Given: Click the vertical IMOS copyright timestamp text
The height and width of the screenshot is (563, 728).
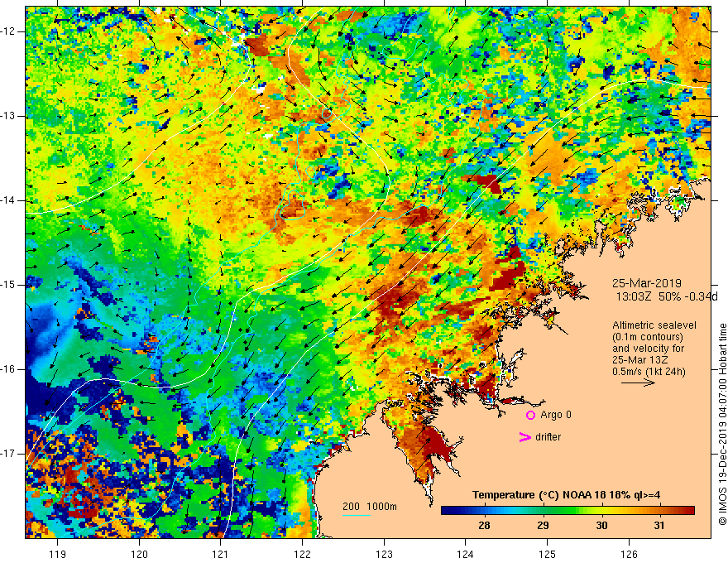Looking at the screenshot, I should point(722,425).
